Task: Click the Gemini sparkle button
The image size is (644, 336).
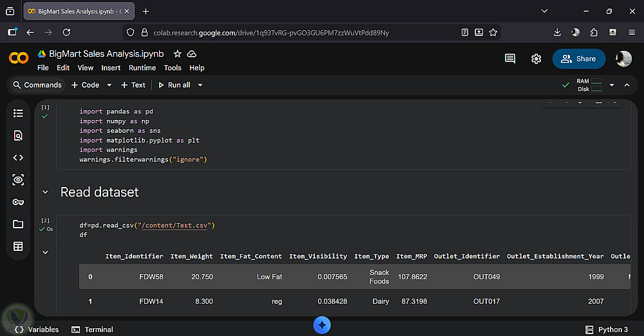Action: (x=322, y=325)
